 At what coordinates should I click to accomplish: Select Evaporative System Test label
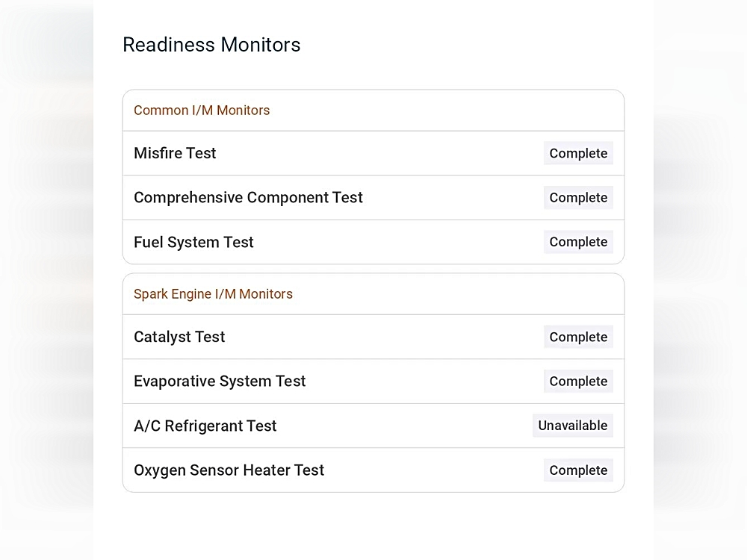pyautogui.click(x=220, y=381)
